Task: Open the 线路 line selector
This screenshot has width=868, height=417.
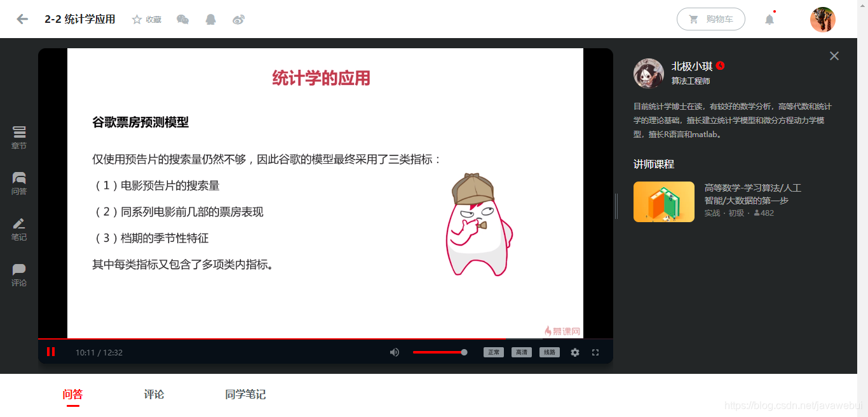Action: pos(550,352)
